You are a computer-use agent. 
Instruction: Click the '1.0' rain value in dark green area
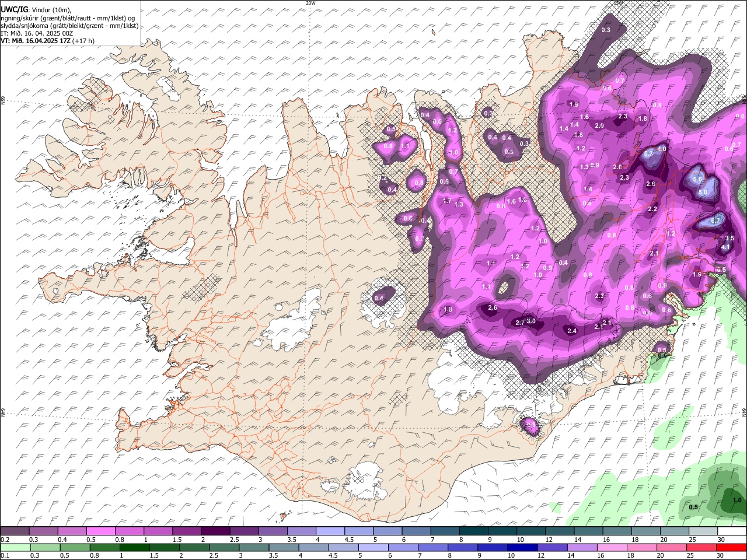pyautogui.click(x=737, y=500)
